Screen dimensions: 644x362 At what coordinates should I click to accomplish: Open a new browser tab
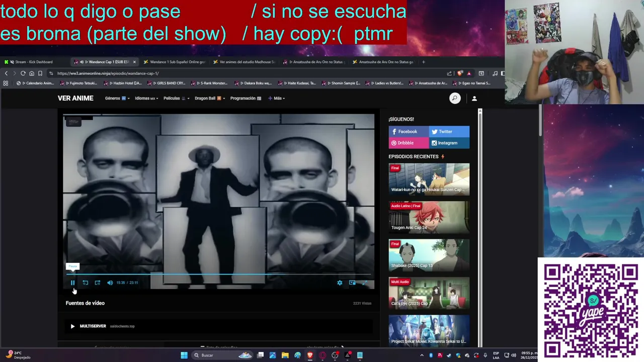point(424,62)
